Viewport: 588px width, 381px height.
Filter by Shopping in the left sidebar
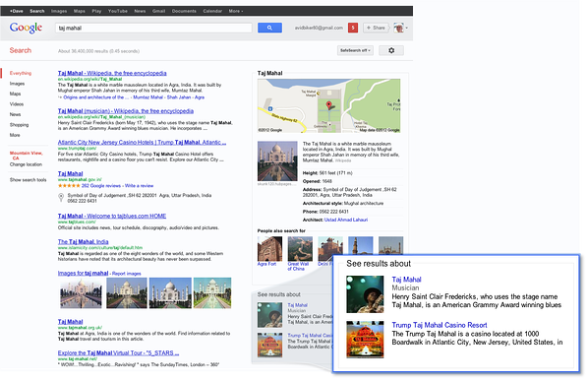point(19,125)
